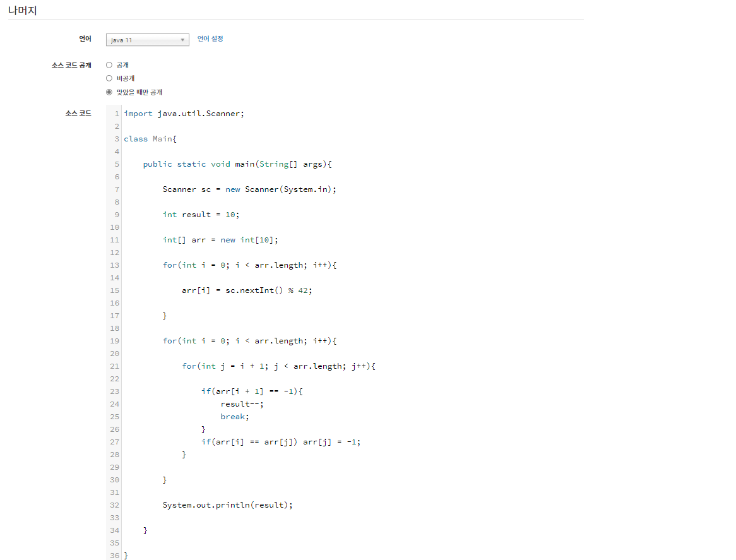The image size is (736, 560).
Task: Click the import java.util.Scanner line
Action: click(x=184, y=114)
